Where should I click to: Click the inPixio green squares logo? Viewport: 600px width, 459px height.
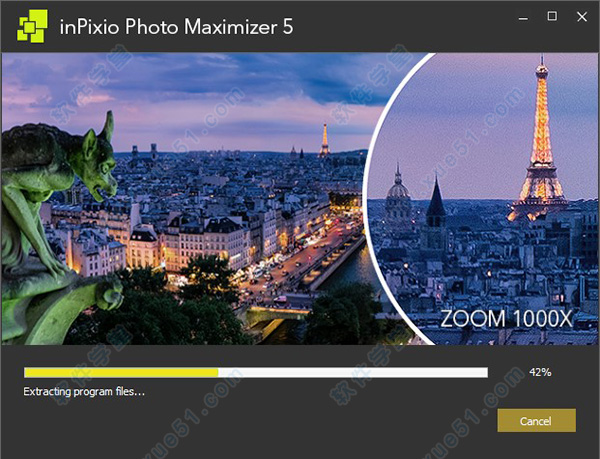(33, 26)
